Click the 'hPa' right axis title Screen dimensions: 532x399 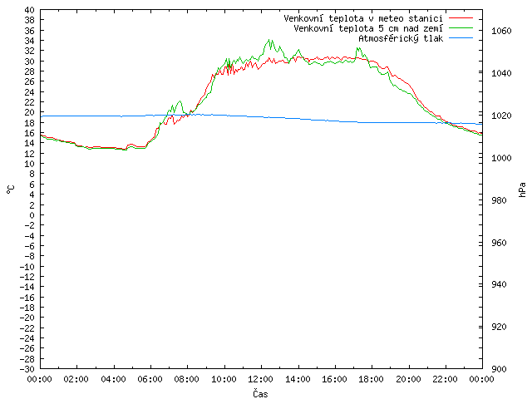pos(522,190)
